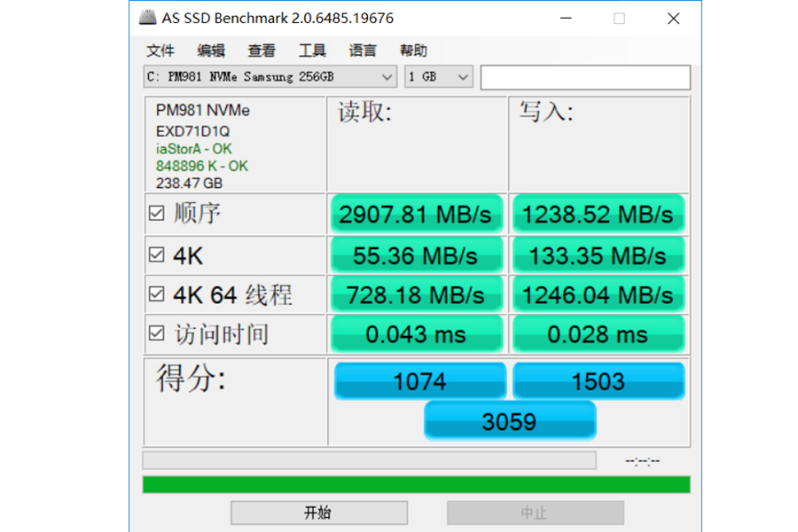Click the PM981 NVMe drive name in info panel
Image resolution: width=798 pixels, height=532 pixels.
click(202, 110)
